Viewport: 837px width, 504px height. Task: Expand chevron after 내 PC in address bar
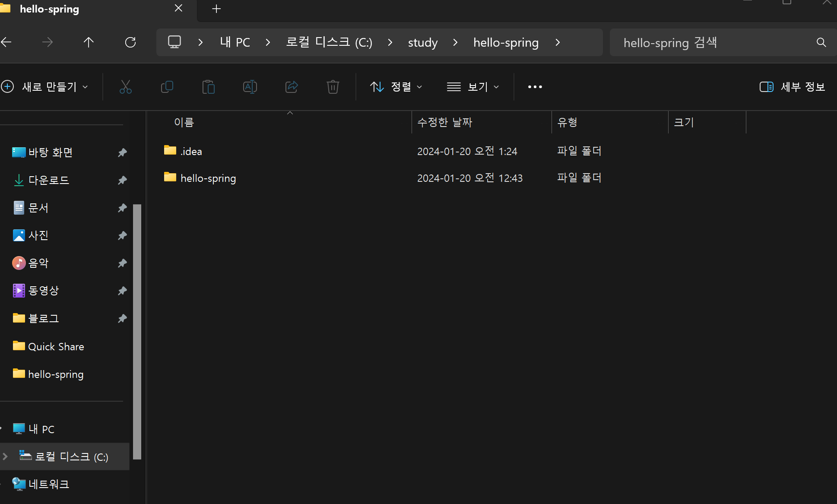(268, 42)
